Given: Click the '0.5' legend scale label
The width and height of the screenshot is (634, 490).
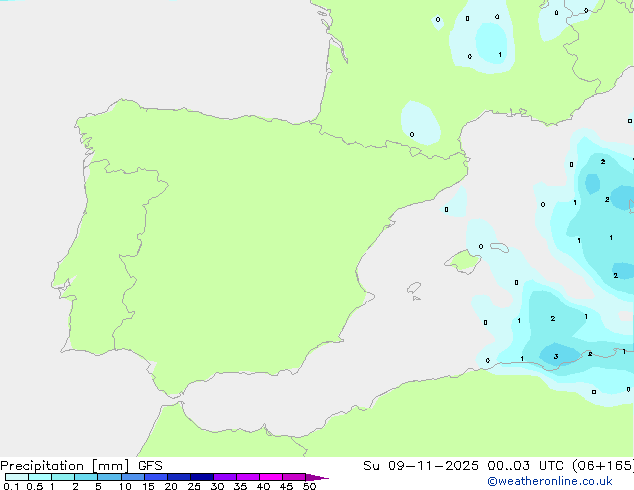Looking at the screenshot, I should tap(35, 486).
